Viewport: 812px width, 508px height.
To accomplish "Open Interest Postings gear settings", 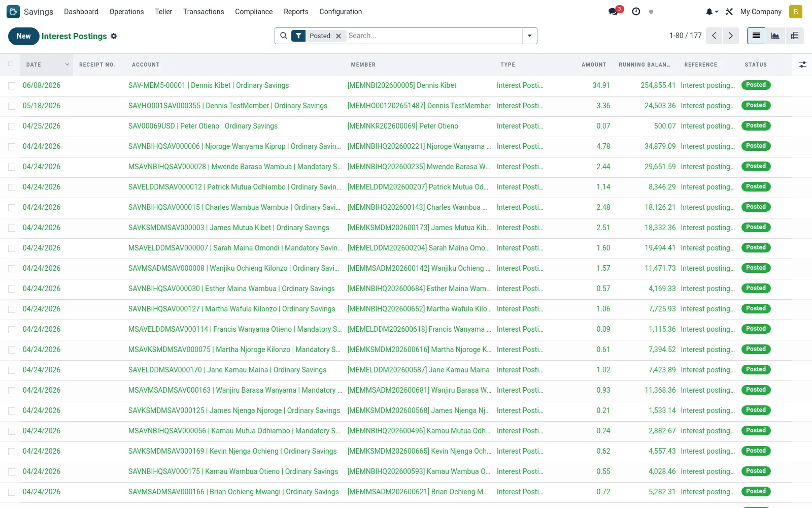I will (x=114, y=36).
